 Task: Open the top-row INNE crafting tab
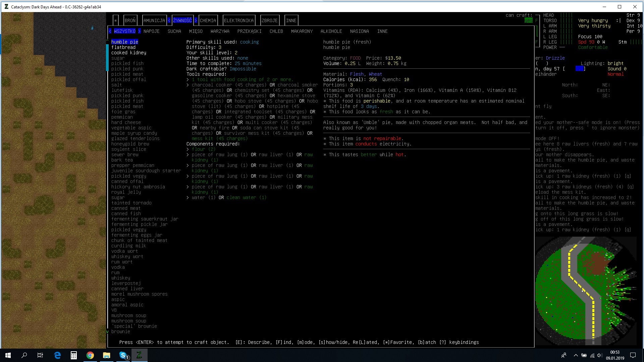291,20
